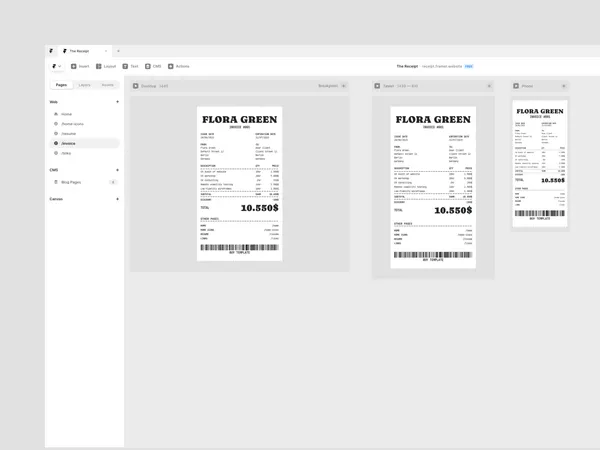600x450 pixels.
Task: Click the Blog Pages item count badge
Action: coord(113,182)
